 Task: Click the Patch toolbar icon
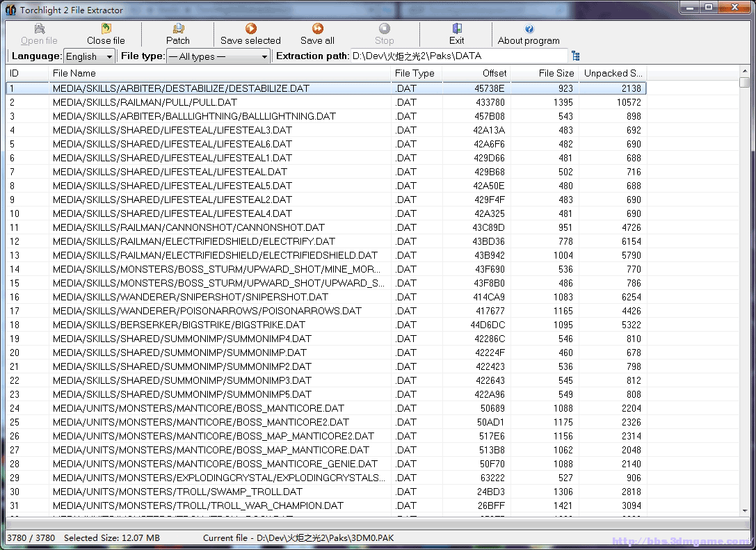(178, 29)
